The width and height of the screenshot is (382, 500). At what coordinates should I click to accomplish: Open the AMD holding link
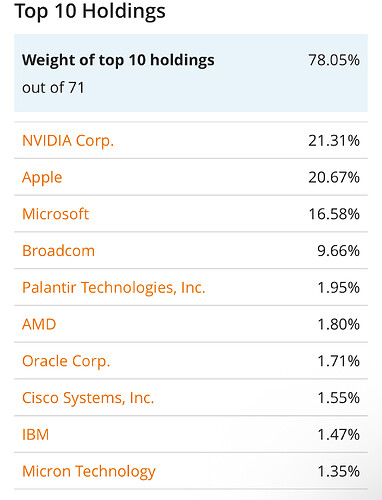[39, 324]
